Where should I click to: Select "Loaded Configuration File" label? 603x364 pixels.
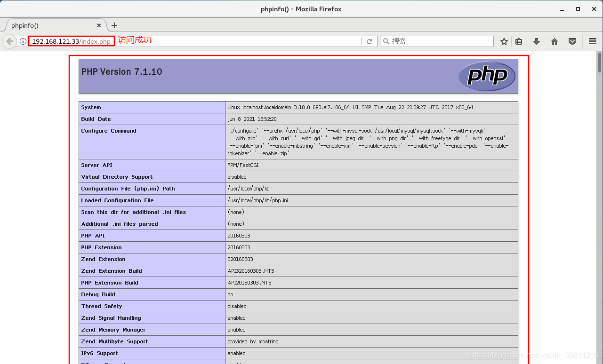tap(118, 200)
